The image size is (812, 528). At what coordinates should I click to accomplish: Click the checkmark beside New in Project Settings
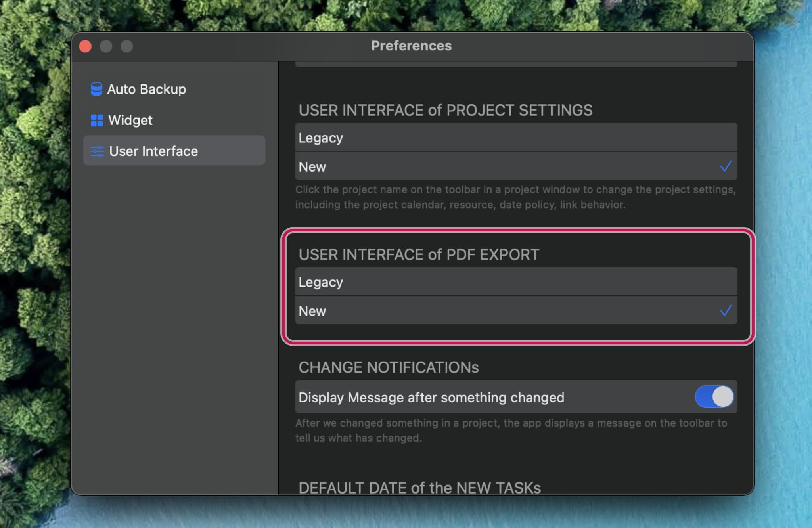(x=726, y=166)
